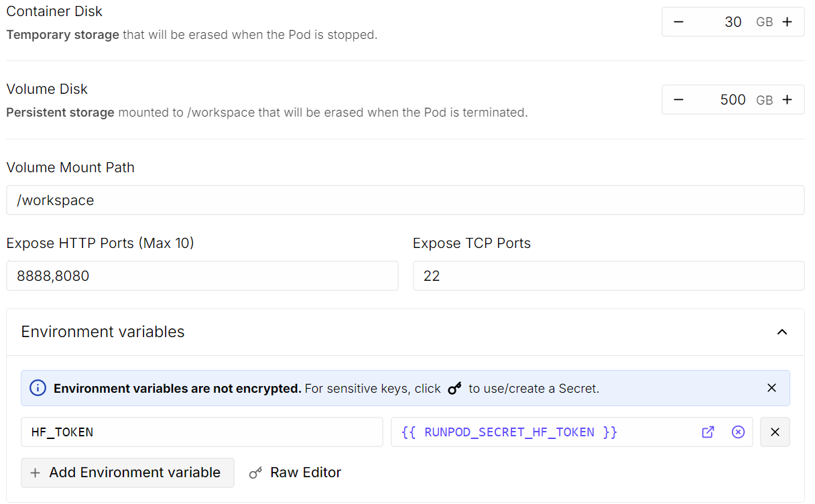This screenshot has width=815, height=504.
Task: Click the info icon in the encryption notice
Action: pos(38,388)
